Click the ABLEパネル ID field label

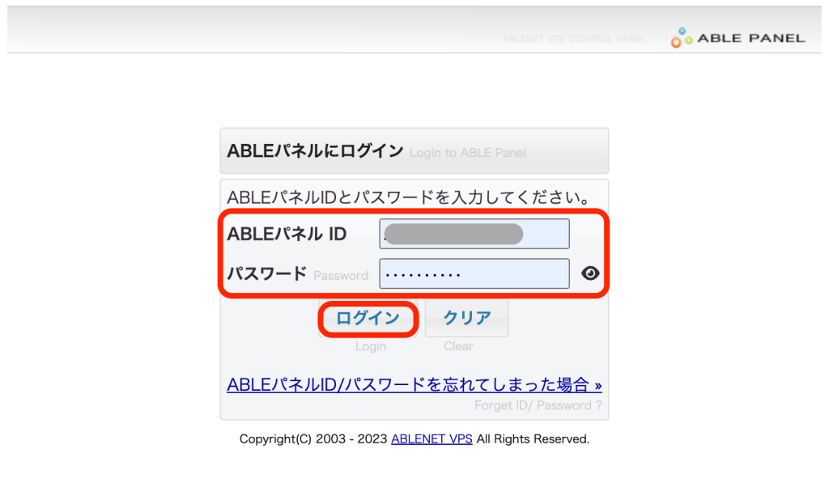coord(287,234)
